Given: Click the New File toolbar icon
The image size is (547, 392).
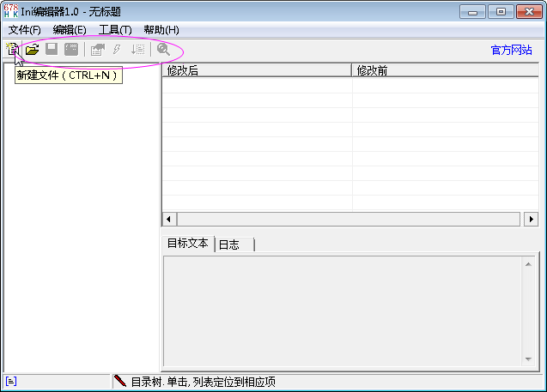Looking at the screenshot, I should click(12, 50).
